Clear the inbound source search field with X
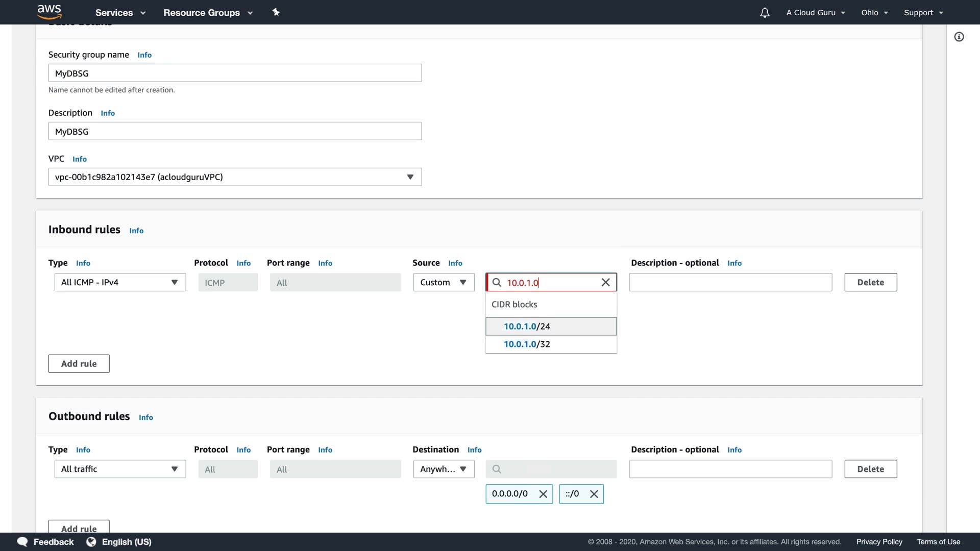 [605, 283]
